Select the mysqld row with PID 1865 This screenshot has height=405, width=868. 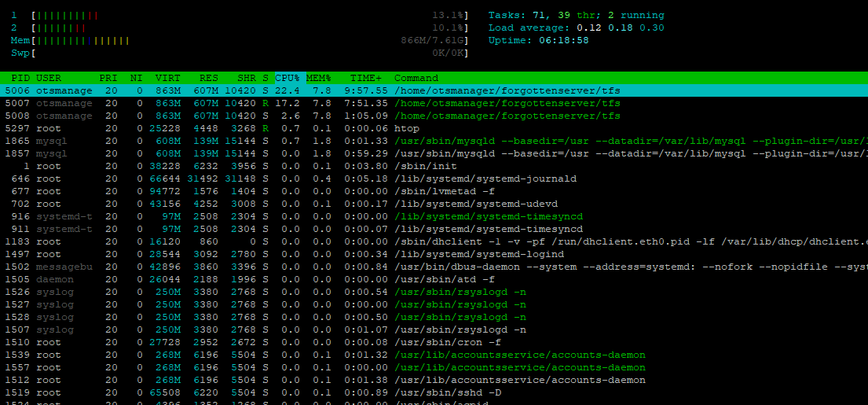[x=434, y=142]
